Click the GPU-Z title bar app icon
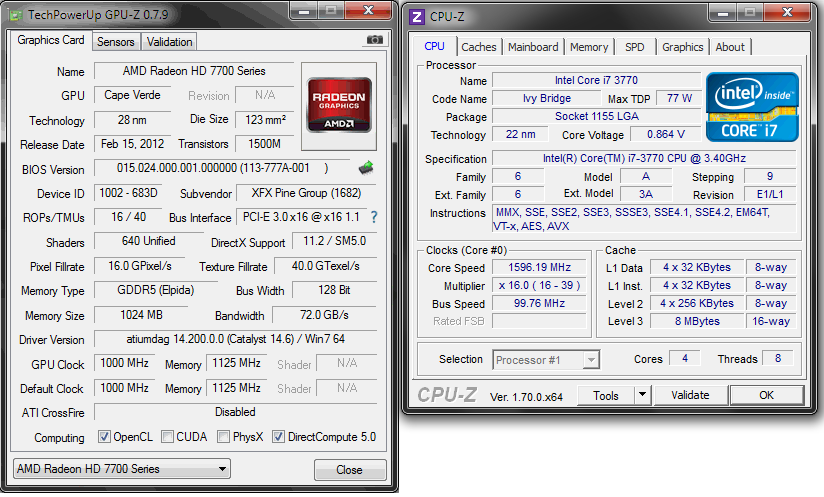Viewport: 824px width, 497px height. (x=16, y=15)
